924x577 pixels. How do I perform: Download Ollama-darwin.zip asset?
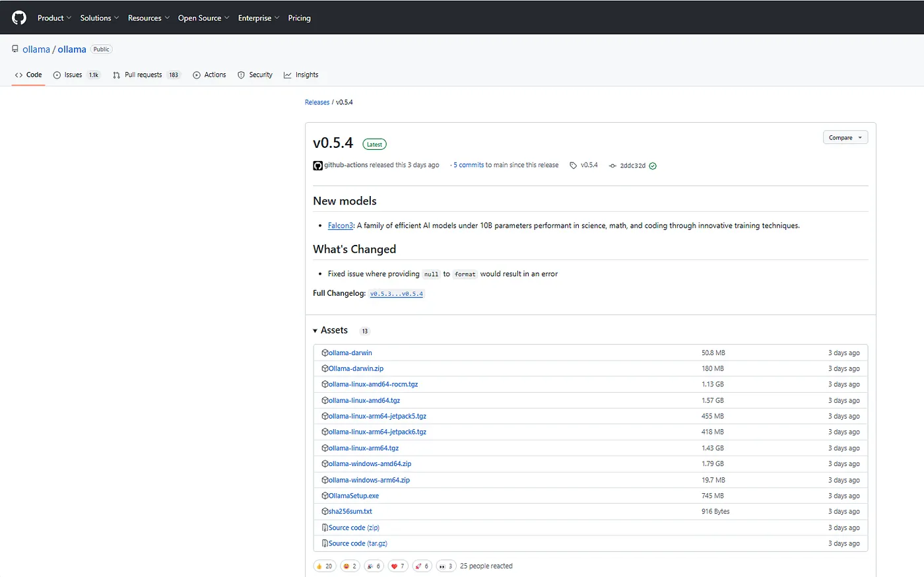pos(356,368)
